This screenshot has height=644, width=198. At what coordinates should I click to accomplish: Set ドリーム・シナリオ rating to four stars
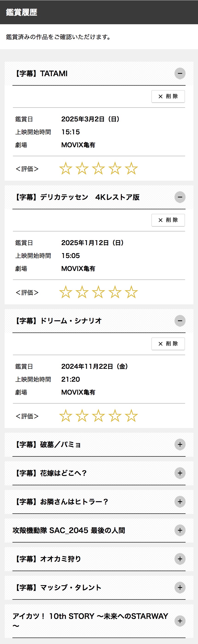click(x=115, y=416)
